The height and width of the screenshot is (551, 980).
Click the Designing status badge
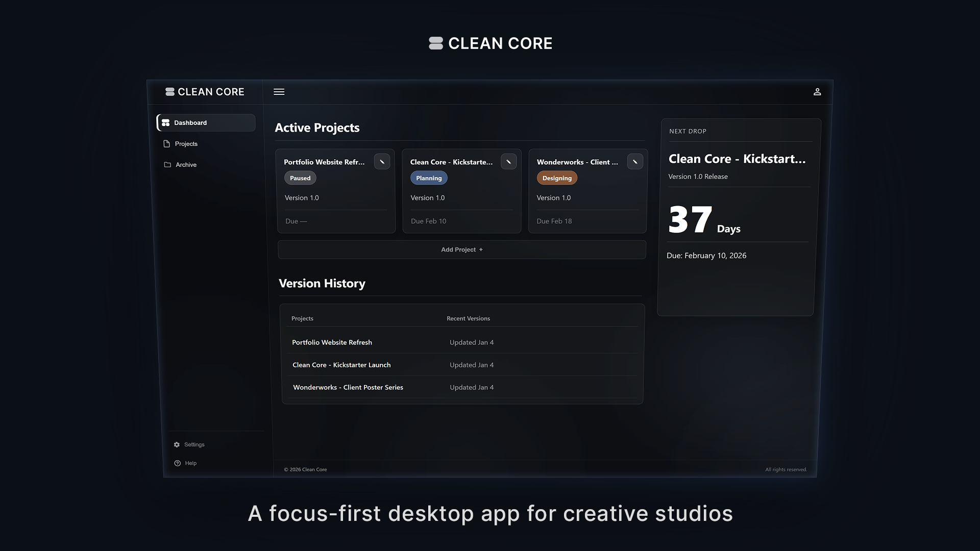(557, 178)
